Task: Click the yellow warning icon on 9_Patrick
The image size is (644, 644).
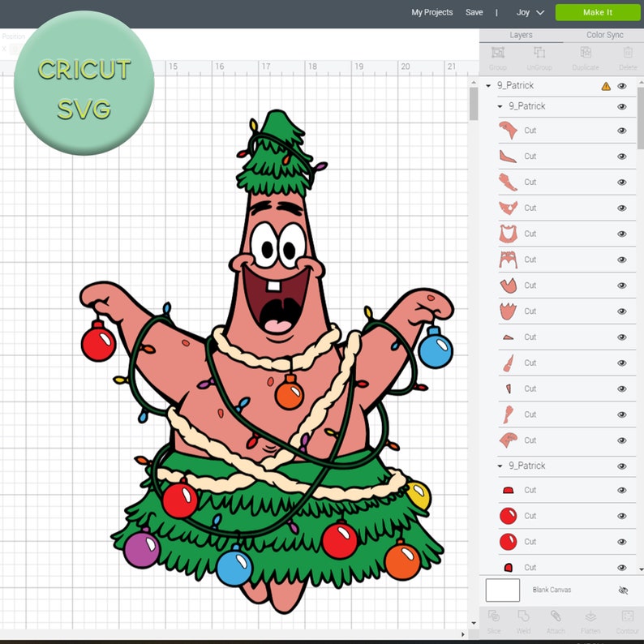Action: (x=606, y=86)
